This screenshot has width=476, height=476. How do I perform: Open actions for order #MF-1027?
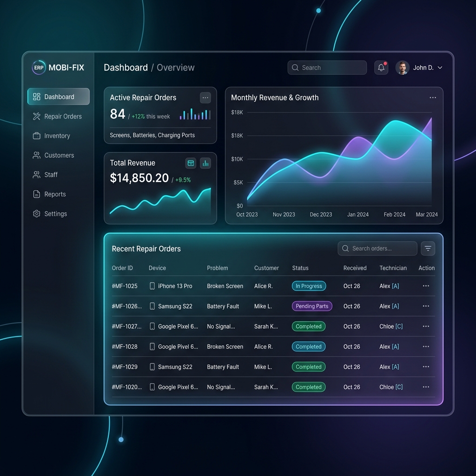point(426,326)
